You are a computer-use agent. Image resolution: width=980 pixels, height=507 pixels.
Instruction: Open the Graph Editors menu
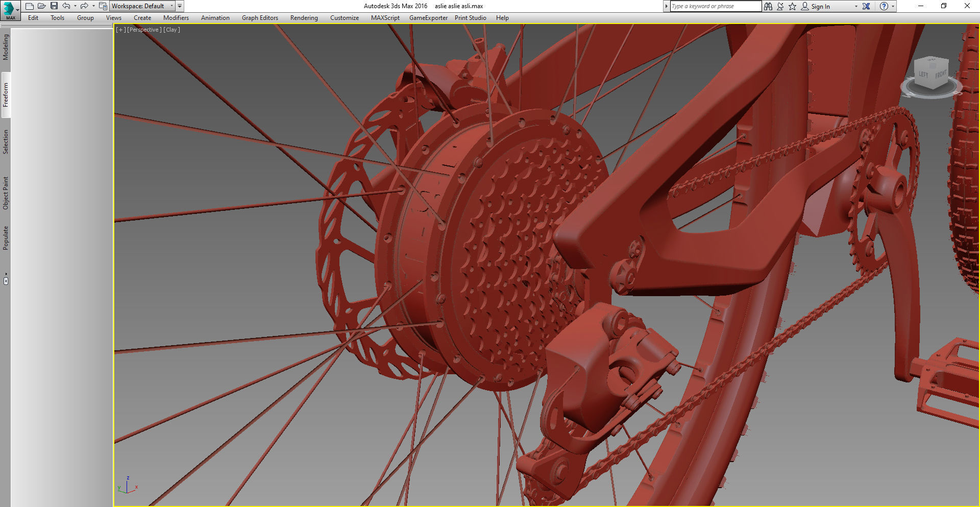pos(260,18)
